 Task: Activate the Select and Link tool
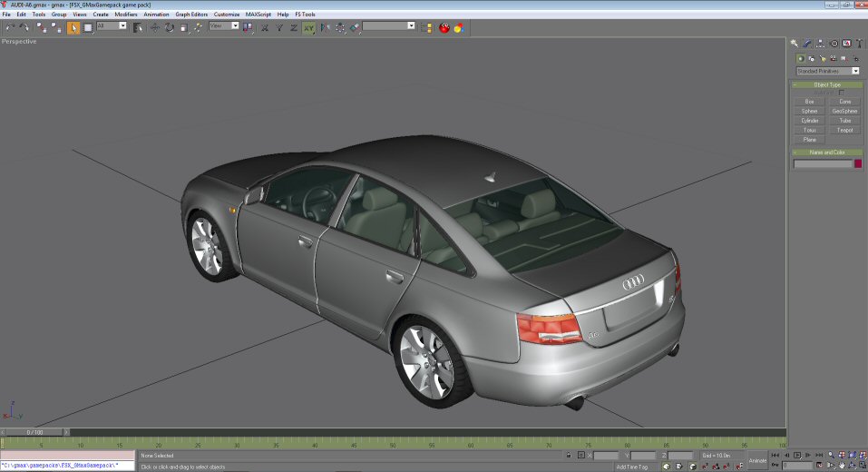click(42, 27)
